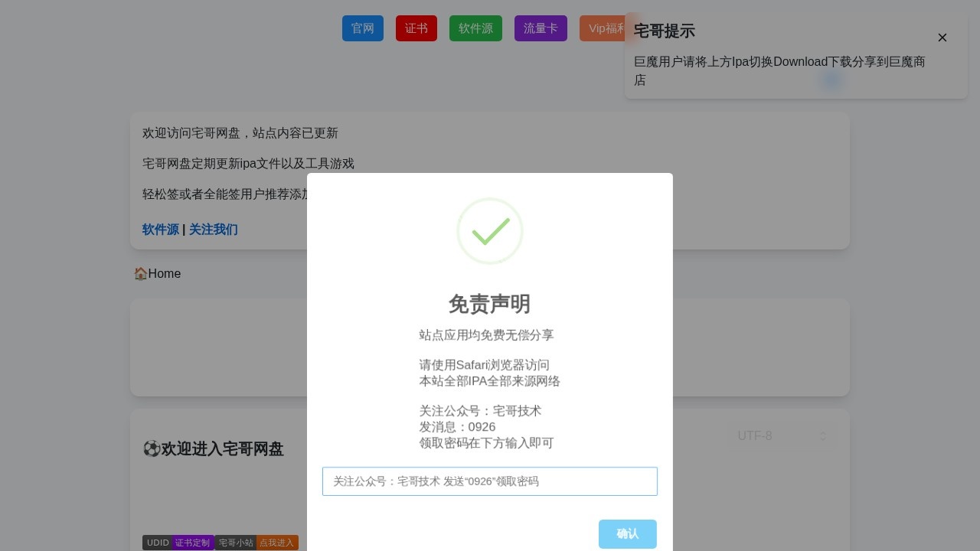Open the 关注我们 link
Screen dimensions: 980x551
[x=214, y=230]
